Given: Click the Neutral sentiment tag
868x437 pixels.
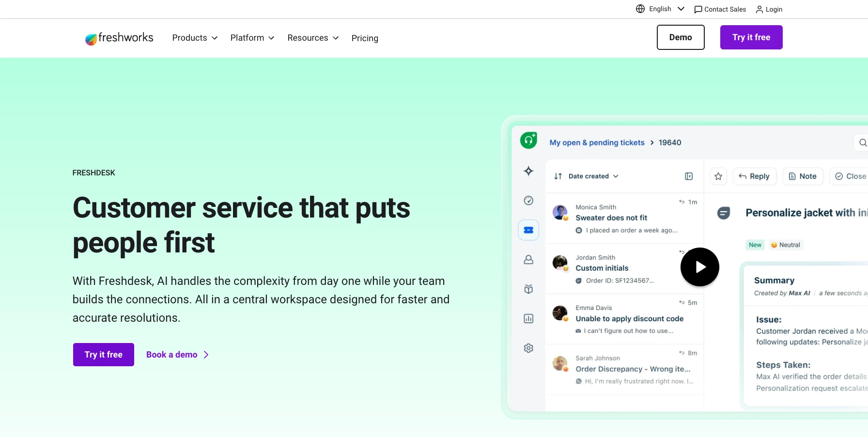Looking at the screenshot, I should (x=785, y=245).
